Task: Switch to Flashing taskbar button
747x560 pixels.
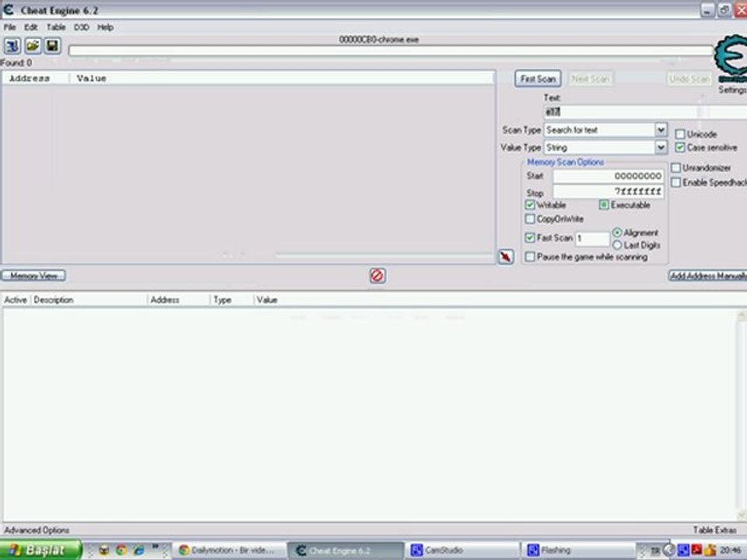Action: tap(578, 550)
